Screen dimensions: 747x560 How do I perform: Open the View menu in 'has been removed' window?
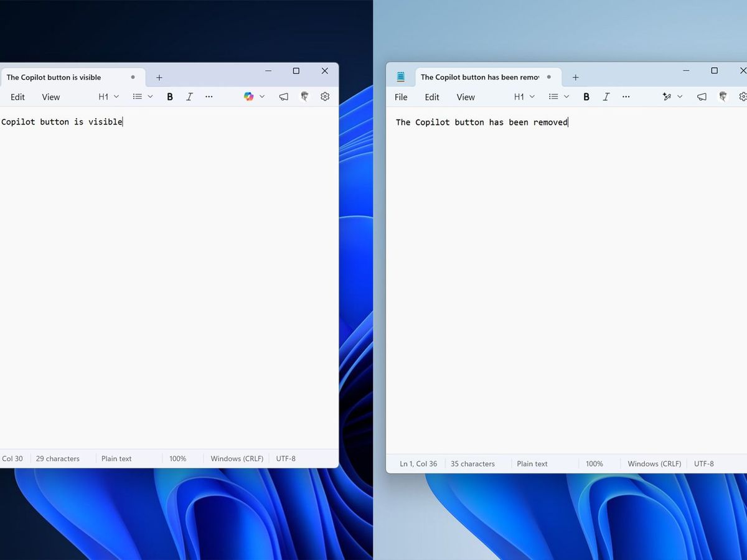[466, 97]
